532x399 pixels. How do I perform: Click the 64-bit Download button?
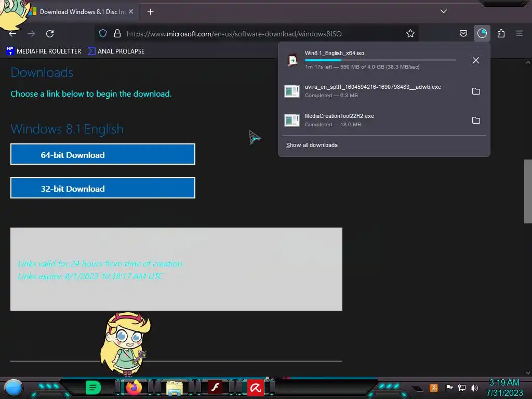coord(103,154)
